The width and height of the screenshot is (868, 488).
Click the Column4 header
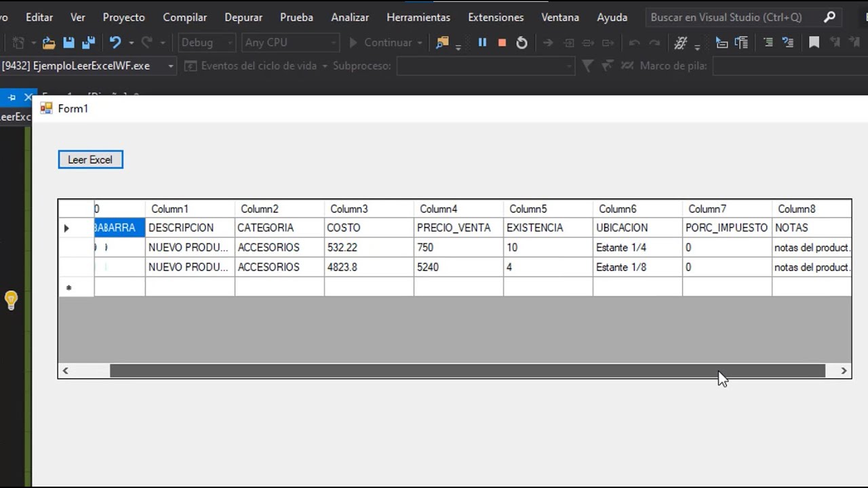click(458, 209)
